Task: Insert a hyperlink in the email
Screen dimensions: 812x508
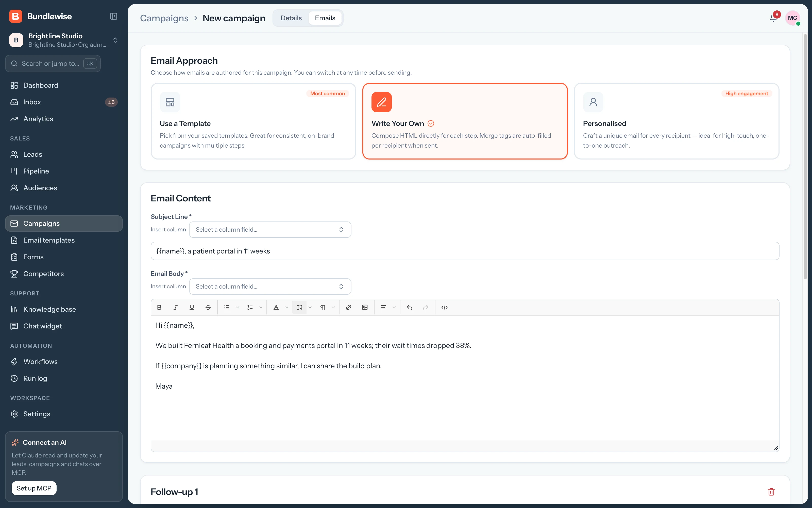Action: [349, 307]
